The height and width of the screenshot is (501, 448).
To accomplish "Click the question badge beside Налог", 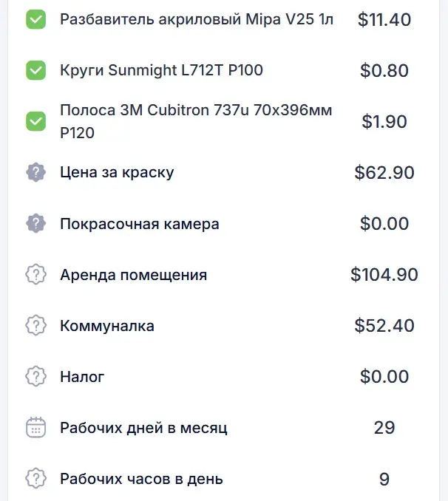I will (x=36, y=376).
